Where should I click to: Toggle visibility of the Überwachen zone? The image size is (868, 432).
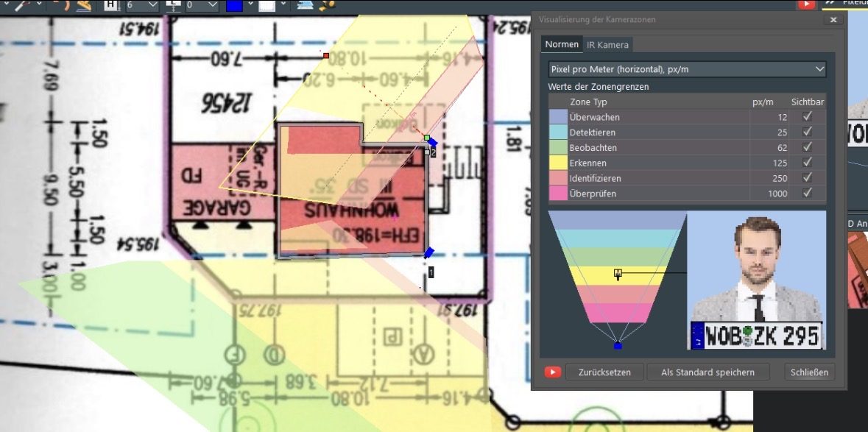pos(808,117)
